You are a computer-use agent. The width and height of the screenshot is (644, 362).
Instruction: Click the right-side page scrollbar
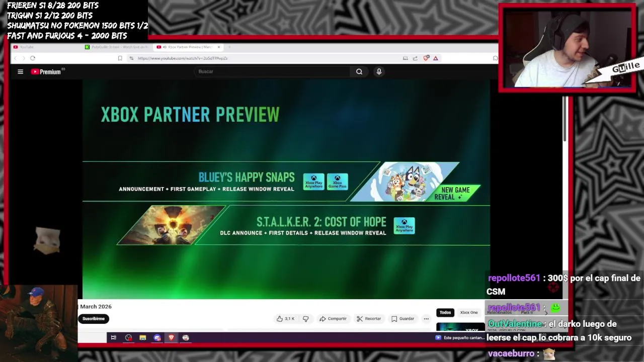(x=565, y=119)
